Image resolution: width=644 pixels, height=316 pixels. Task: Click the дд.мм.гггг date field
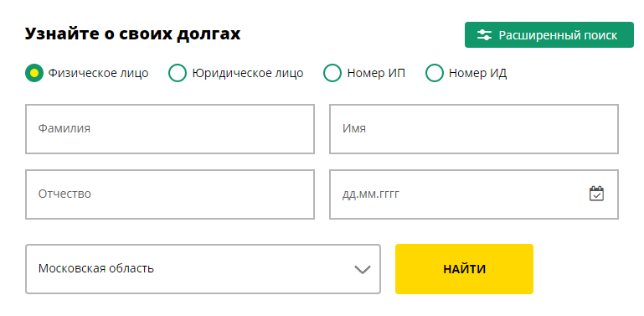click(x=474, y=194)
